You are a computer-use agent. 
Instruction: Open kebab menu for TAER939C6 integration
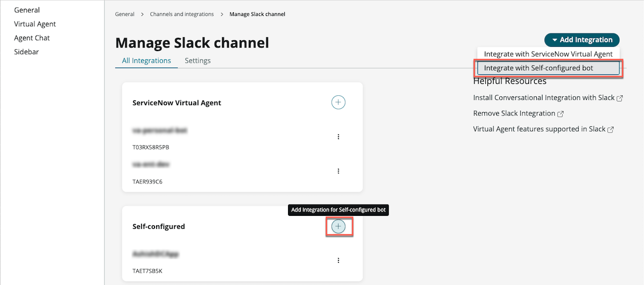click(338, 171)
